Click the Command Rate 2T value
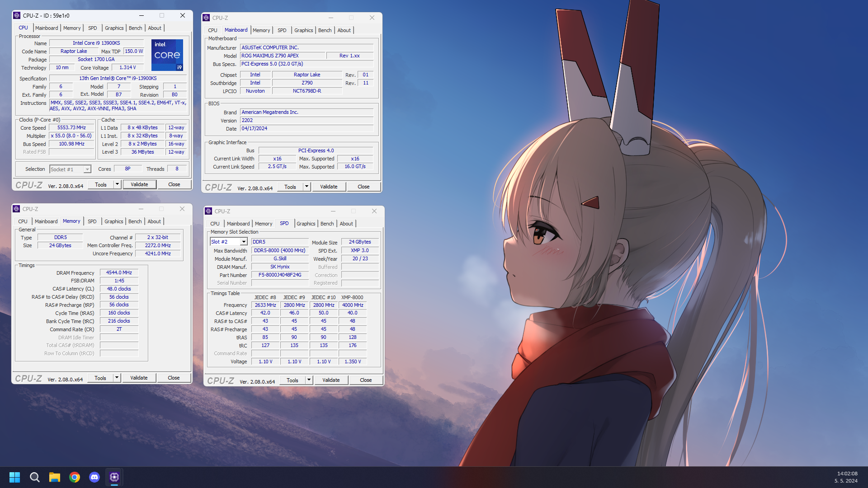The image size is (868, 488). (x=119, y=329)
